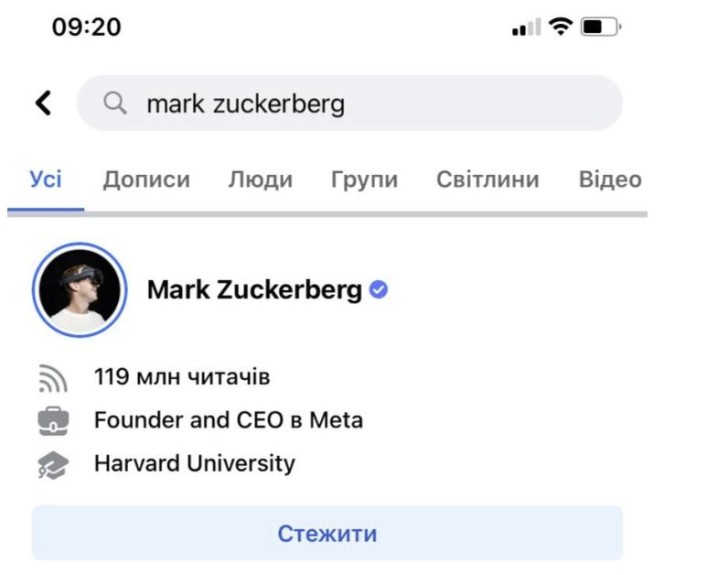Tap the blue verified badge

tap(379, 290)
